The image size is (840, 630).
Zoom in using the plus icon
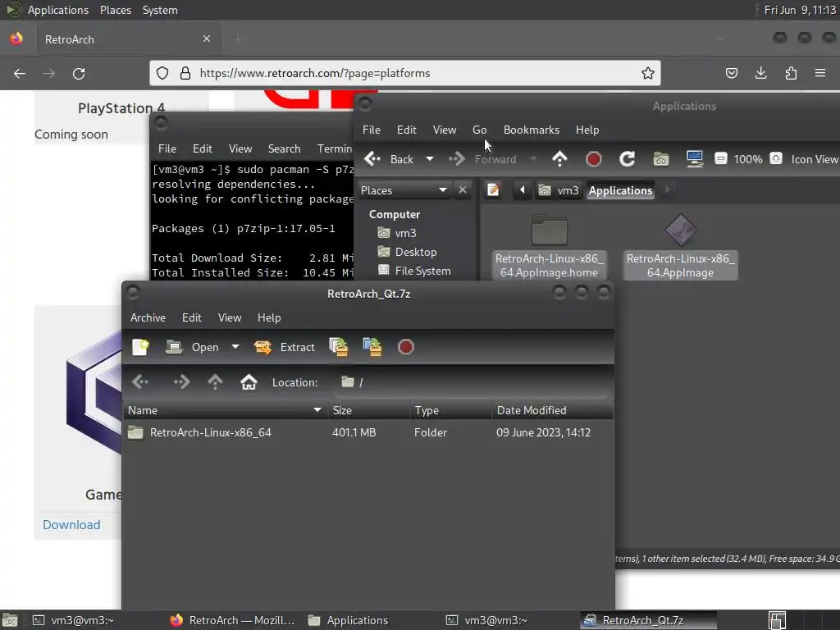tap(776, 158)
